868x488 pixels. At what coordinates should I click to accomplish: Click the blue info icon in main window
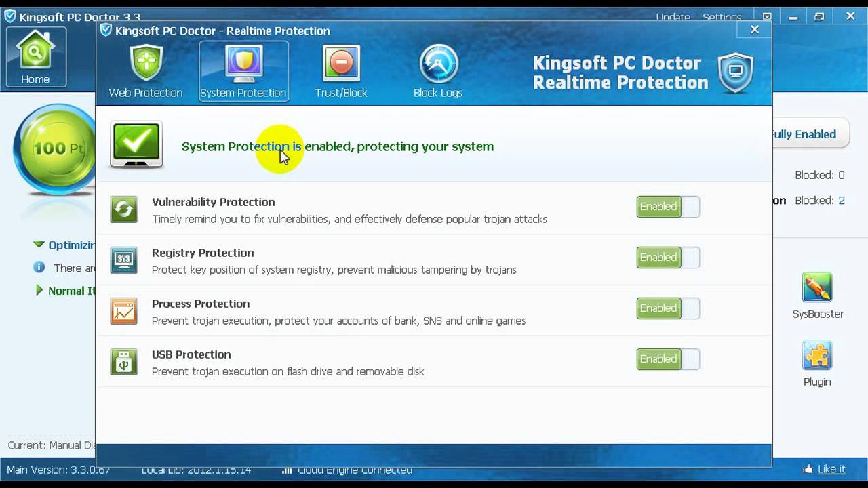coord(39,268)
